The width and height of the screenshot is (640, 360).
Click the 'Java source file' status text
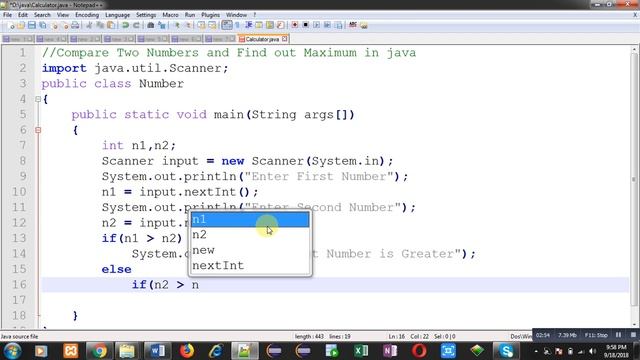tap(19, 337)
